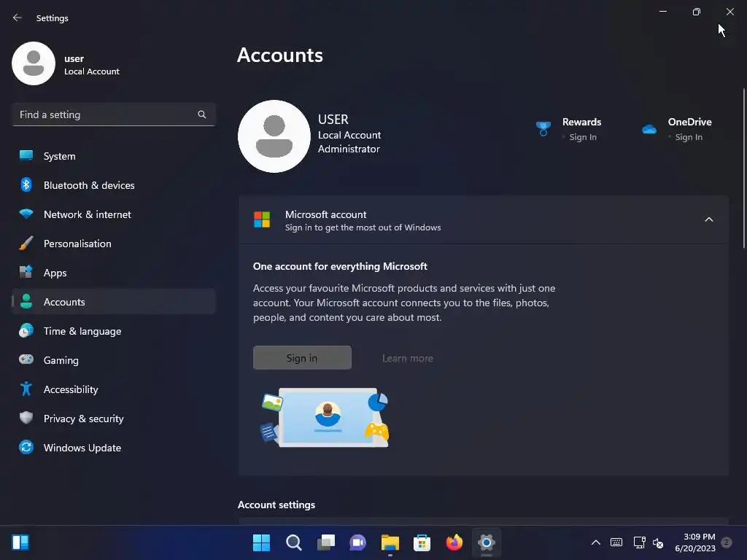Viewport: 747px width, 560px height.
Task: Collapse the Microsoft account section
Action: coord(709,219)
